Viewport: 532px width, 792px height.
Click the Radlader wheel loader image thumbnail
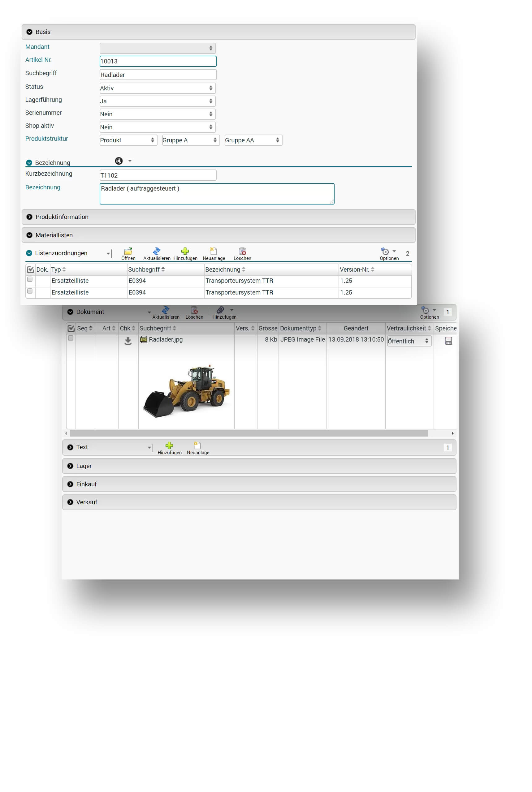tap(187, 391)
